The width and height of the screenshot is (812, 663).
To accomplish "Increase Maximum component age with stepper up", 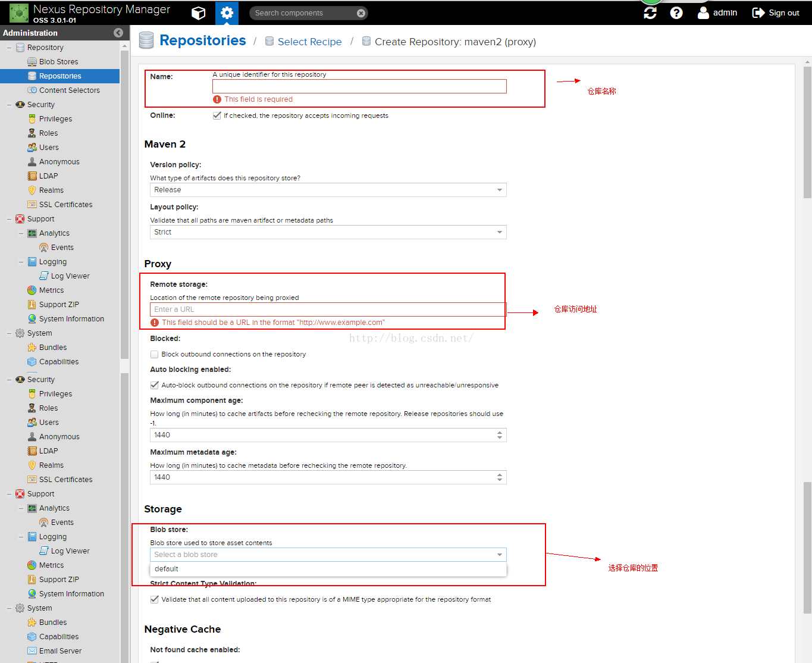I will click(500, 432).
